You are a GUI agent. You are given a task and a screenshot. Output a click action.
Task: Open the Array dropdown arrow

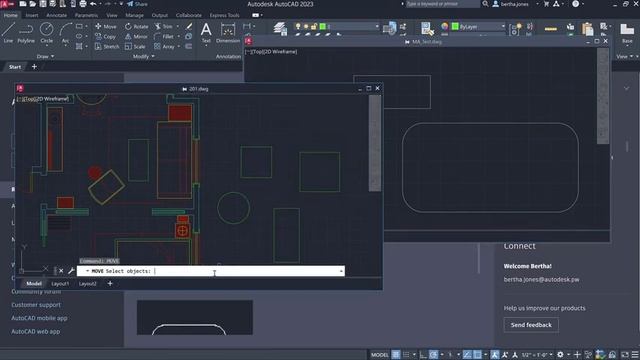[179, 47]
